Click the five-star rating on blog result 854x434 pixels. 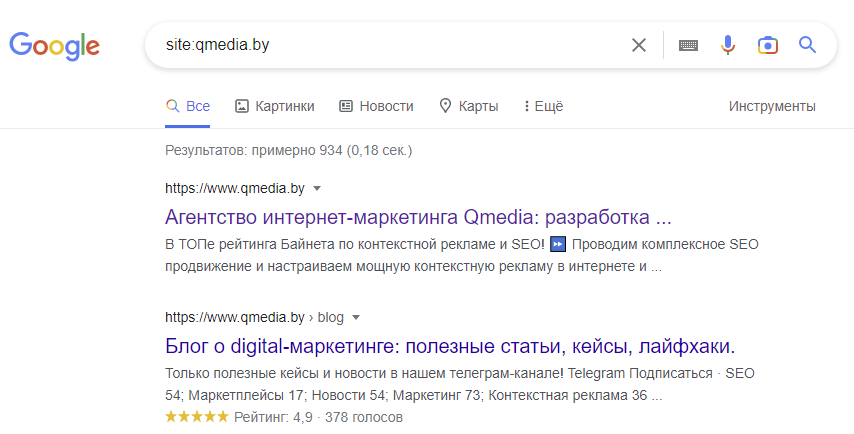[197, 417]
